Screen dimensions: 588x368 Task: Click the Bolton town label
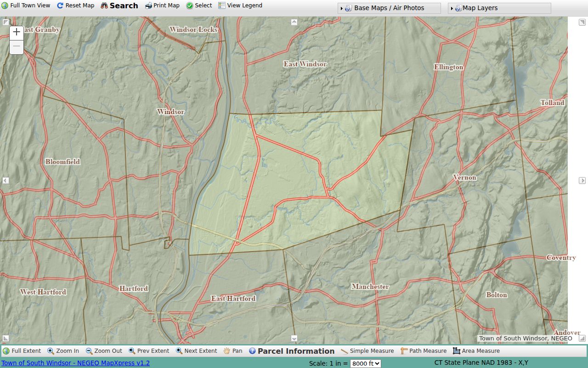point(497,294)
